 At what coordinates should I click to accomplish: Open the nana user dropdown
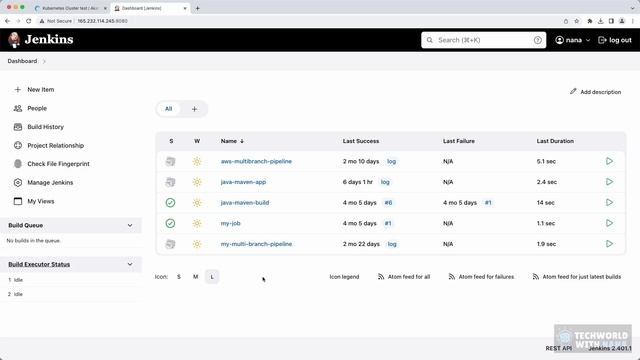point(573,40)
